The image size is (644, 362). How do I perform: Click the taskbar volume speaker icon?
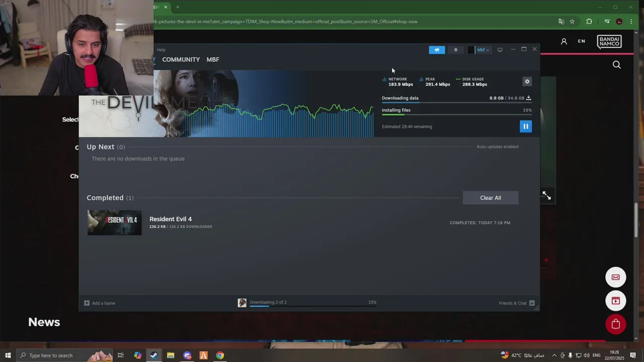587,355
